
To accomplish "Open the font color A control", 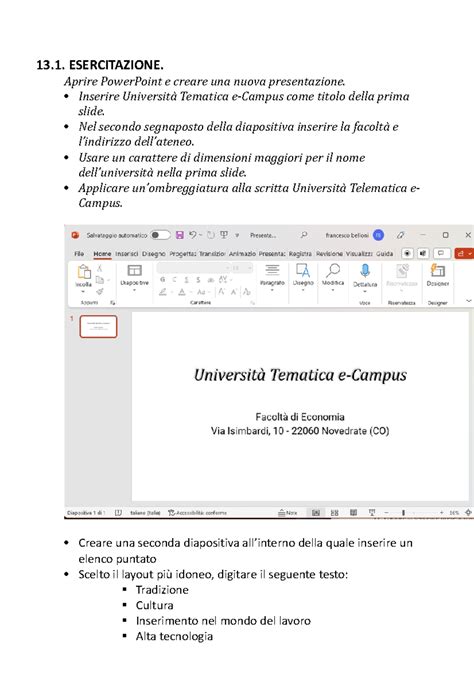I will pyautogui.click(x=181, y=291).
